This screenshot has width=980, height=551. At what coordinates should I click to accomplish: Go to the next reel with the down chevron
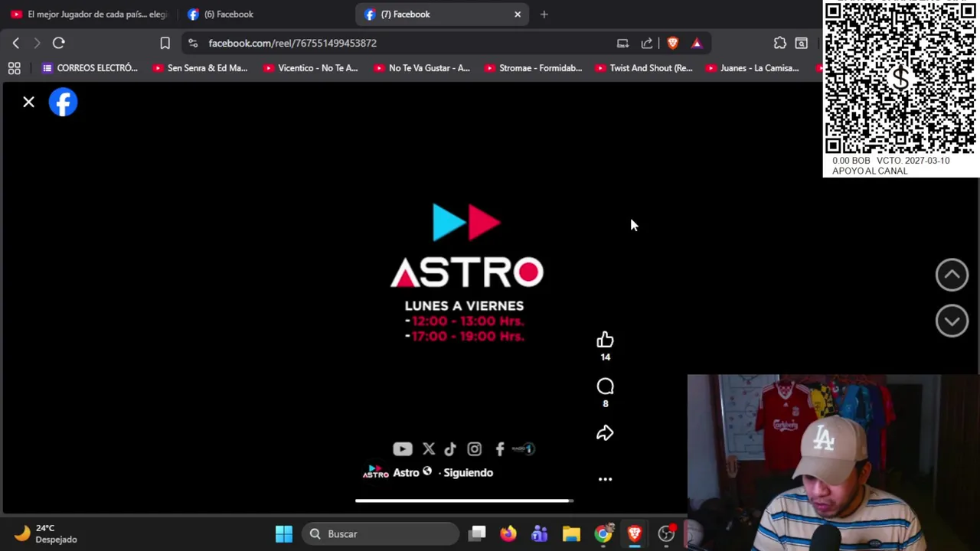pyautogui.click(x=952, y=321)
